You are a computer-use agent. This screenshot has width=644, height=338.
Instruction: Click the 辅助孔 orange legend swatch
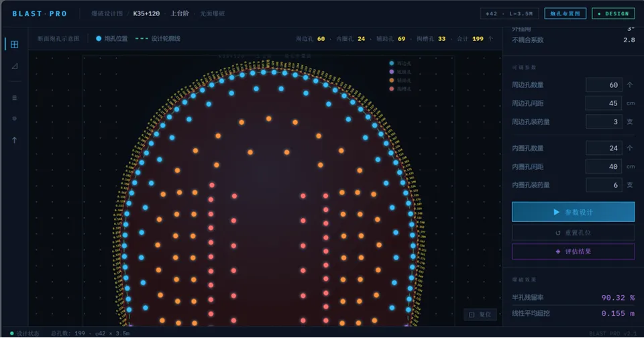[392, 80]
